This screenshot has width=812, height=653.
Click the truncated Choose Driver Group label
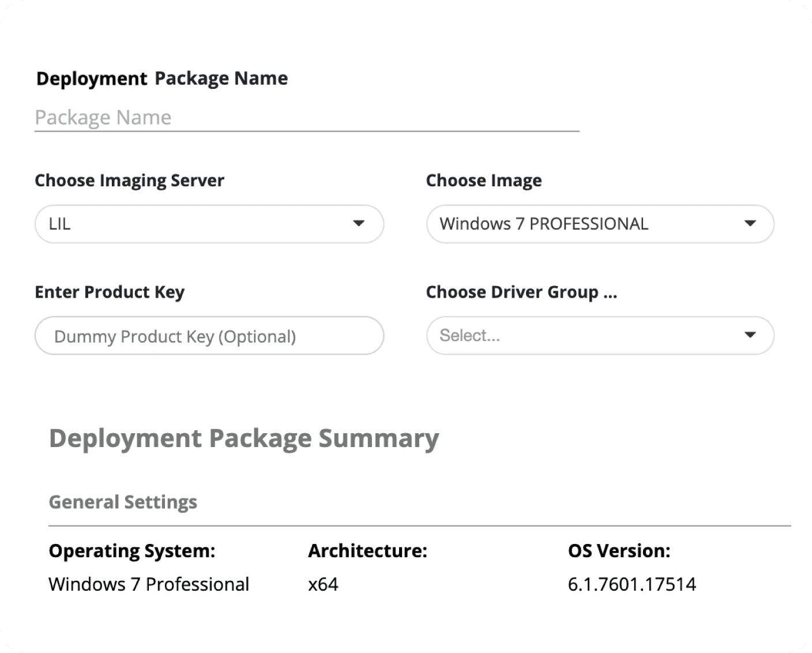(x=521, y=292)
